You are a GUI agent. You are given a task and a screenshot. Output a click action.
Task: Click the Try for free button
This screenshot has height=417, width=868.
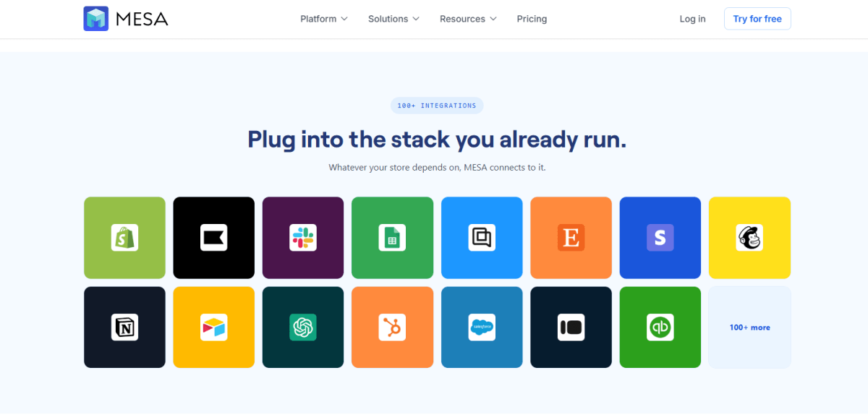(757, 19)
